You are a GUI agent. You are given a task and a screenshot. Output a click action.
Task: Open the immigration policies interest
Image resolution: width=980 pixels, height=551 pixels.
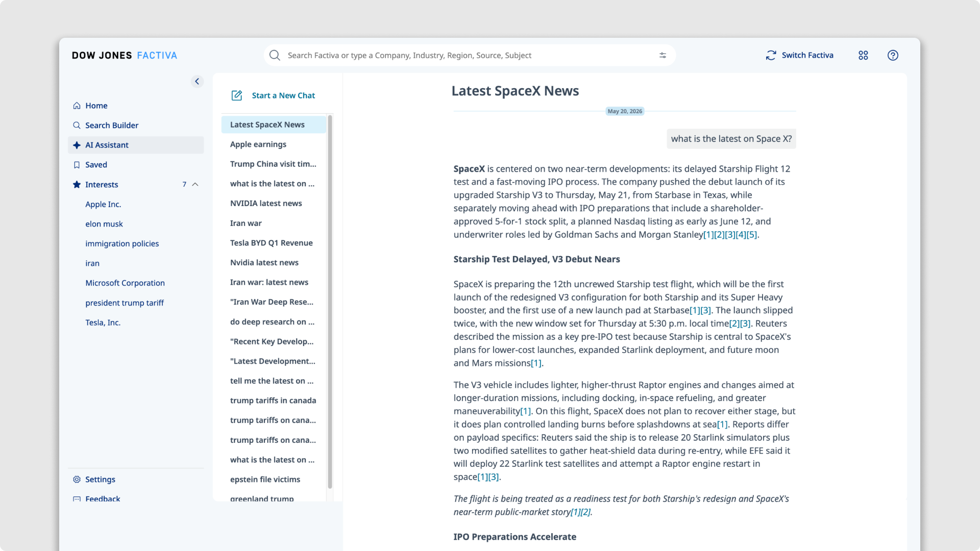click(122, 244)
